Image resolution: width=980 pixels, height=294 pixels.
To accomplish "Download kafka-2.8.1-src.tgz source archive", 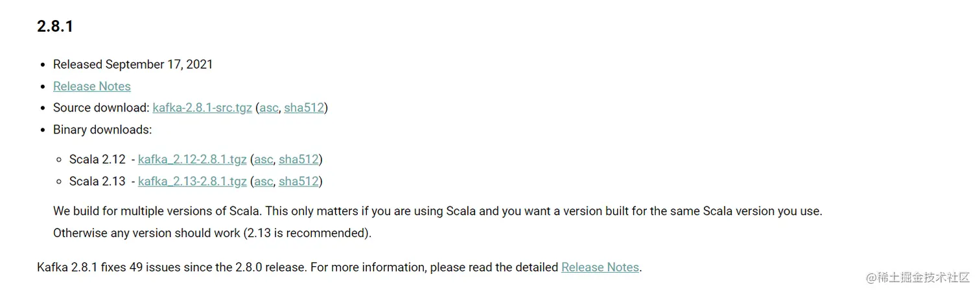I will point(202,107).
